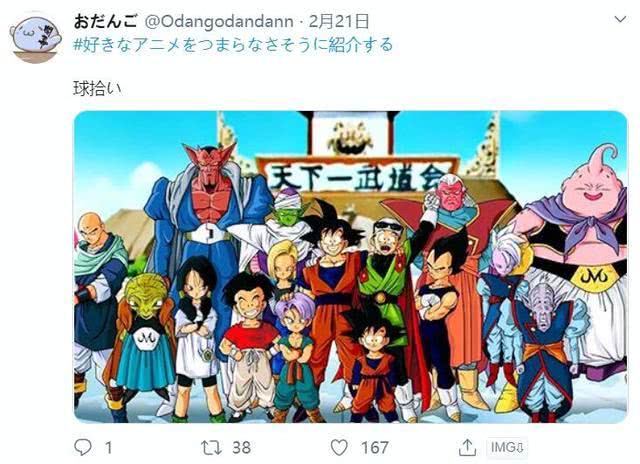Open the おだんご profile avatar
The image size is (640, 464).
35,40
